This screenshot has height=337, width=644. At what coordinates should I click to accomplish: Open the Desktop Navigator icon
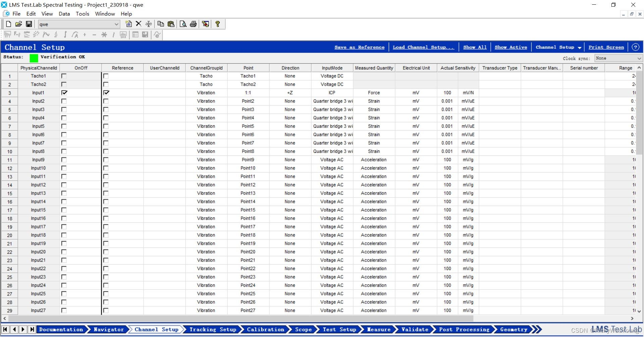point(205,24)
